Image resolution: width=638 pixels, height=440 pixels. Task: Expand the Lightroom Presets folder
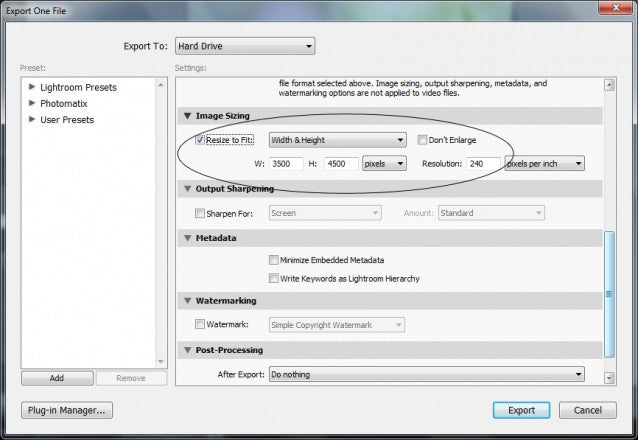pos(32,87)
